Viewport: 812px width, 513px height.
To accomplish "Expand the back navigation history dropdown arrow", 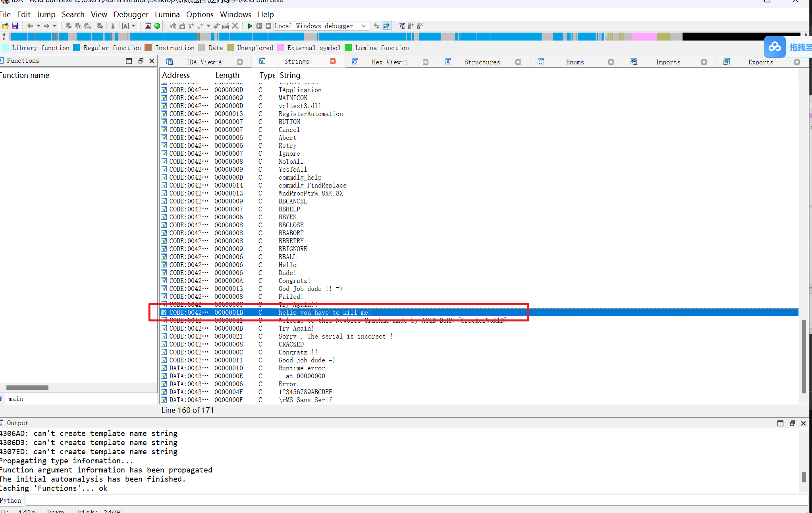I will tap(38, 26).
